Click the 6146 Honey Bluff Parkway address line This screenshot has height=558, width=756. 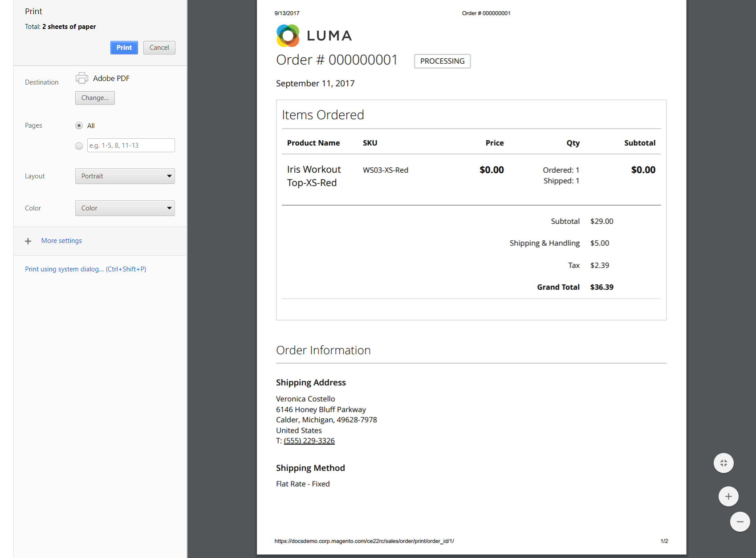(321, 410)
